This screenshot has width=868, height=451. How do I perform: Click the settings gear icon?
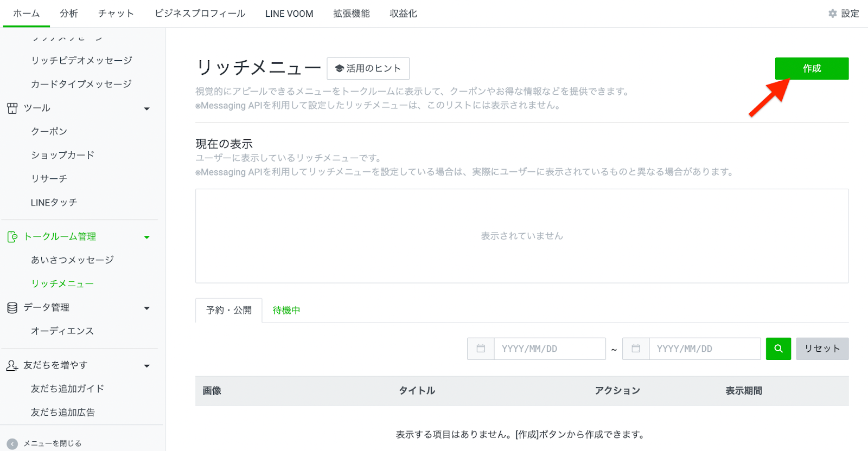833,14
